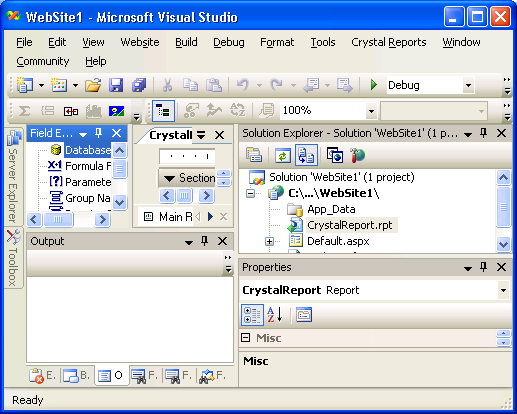Close the Field Explorer panel
Screen dimensions: 517x414
coord(117,133)
